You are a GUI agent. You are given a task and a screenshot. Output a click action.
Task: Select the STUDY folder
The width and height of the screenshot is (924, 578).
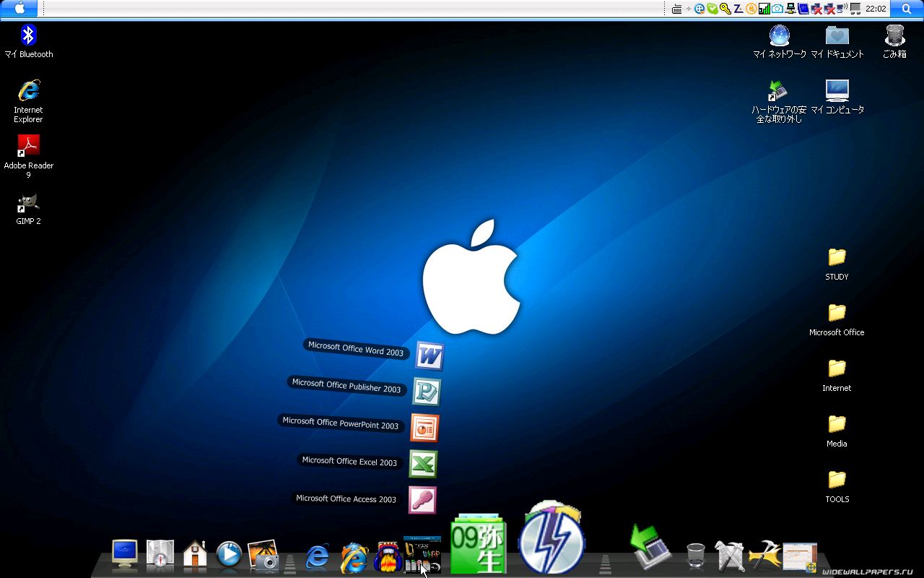[837, 264]
